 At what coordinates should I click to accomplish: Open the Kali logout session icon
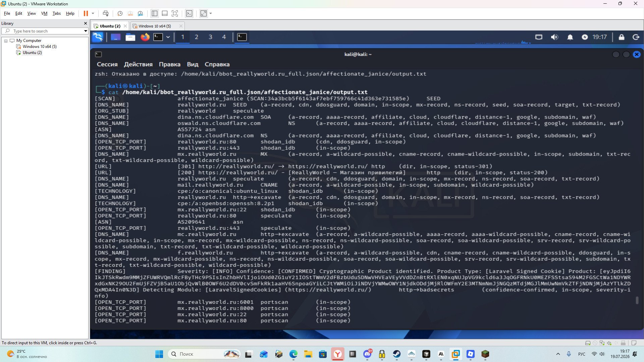coord(636,37)
